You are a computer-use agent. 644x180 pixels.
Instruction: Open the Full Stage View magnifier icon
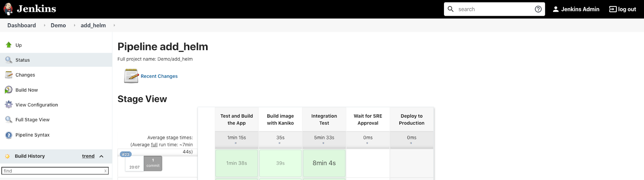(x=8, y=120)
